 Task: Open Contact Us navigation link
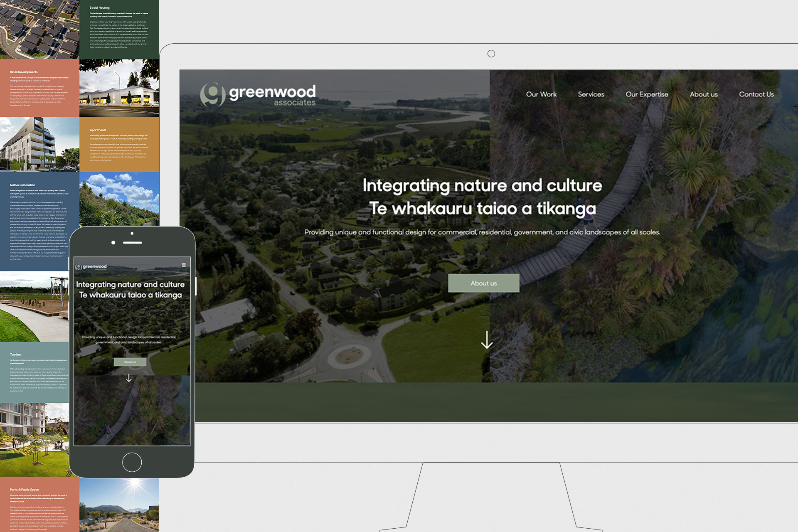pos(756,94)
